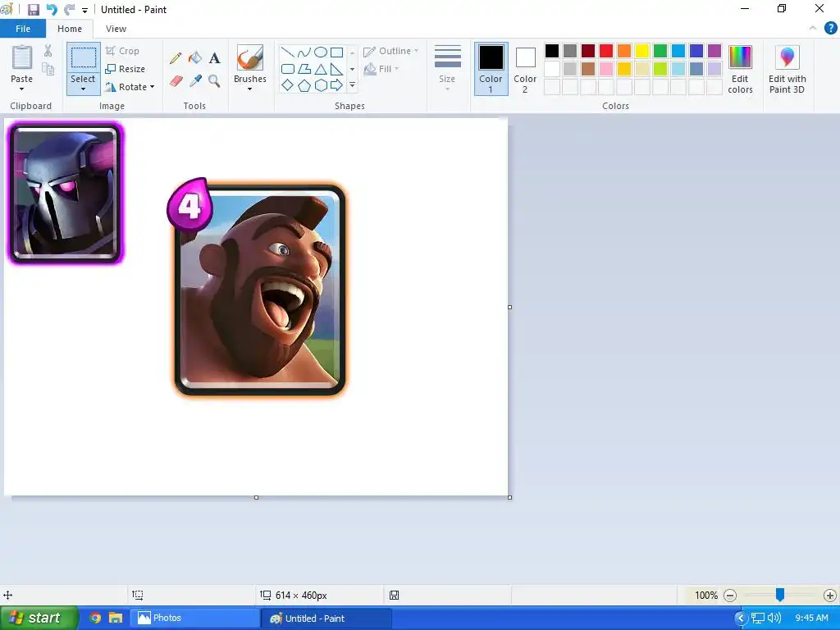Switch to Photos in the taskbar

196,618
